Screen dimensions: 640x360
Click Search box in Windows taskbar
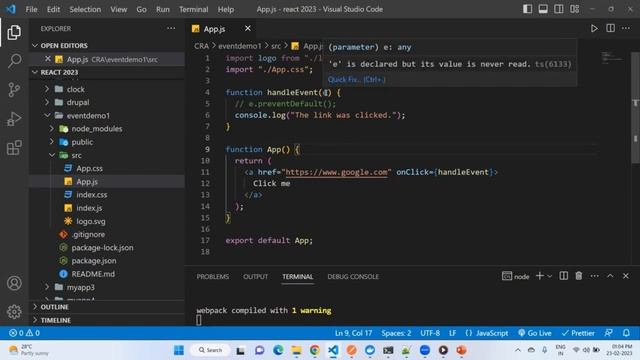pyautogui.click(x=211, y=350)
